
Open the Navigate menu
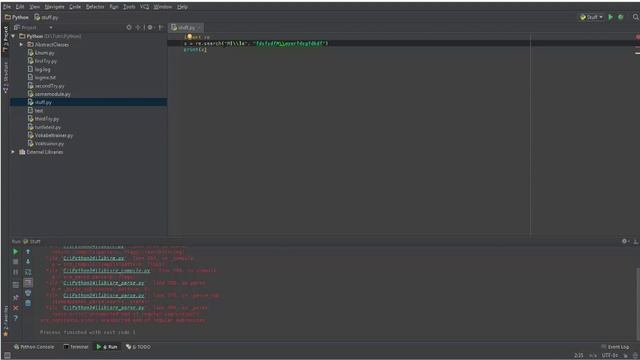(54, 7)
